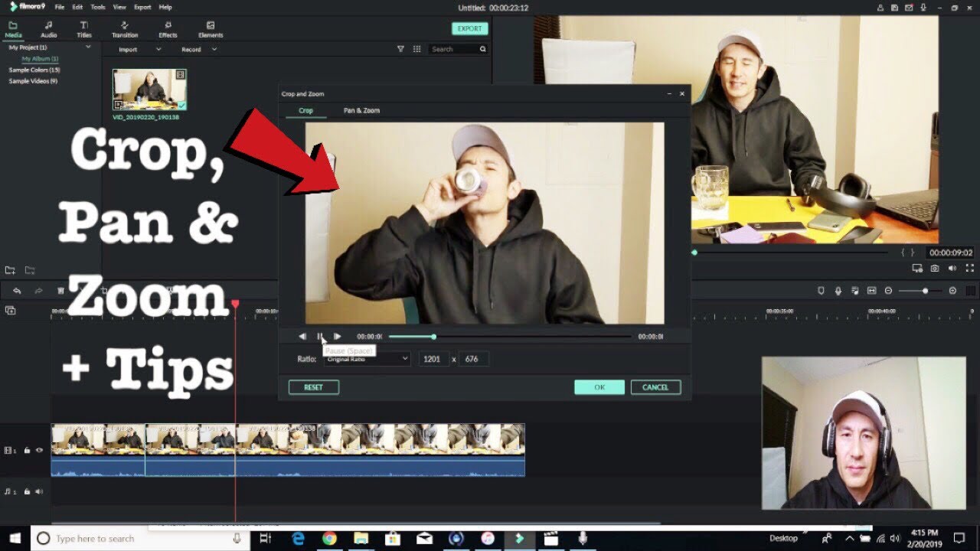The width and height of the screenshot is (980, 551).
Task: Click the timeline zoom out minus icon
Action: pos(888,291)
